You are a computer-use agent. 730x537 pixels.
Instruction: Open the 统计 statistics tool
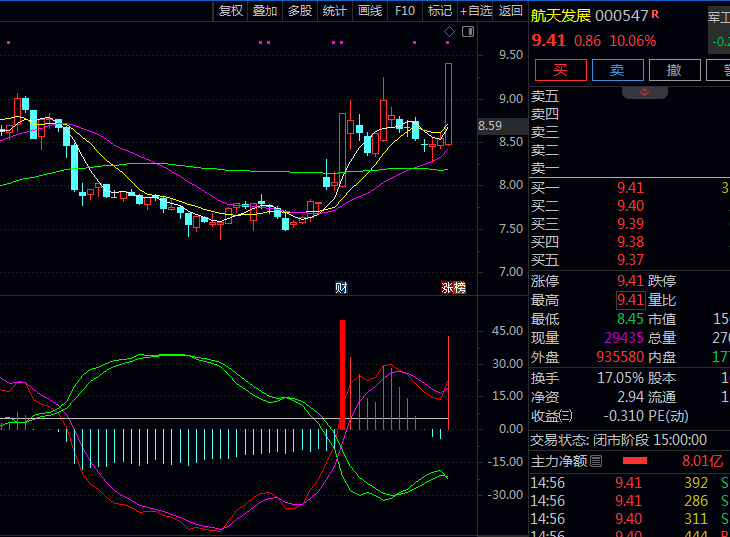pos(335,11)
